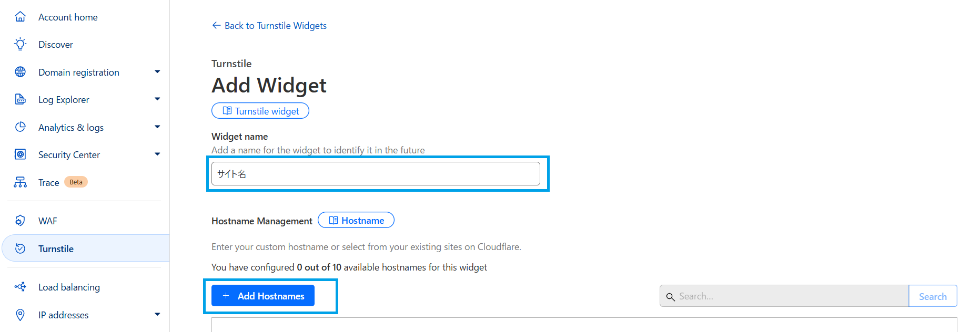Open the Turnstile widget documentation link
Viewport: 980px width, 332px height.
(x=260, y=111)
